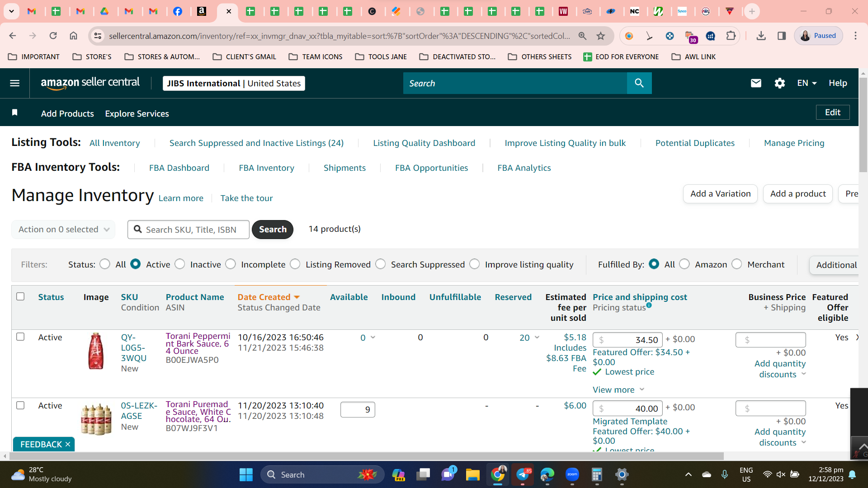Select the Incomplete status filter
868x488 pixels.
231,264
